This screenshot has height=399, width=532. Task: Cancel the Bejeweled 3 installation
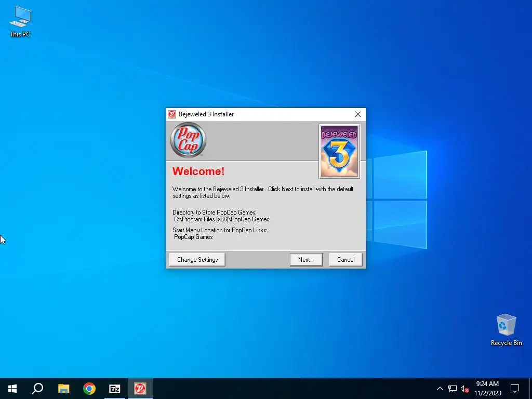(345, 260)
